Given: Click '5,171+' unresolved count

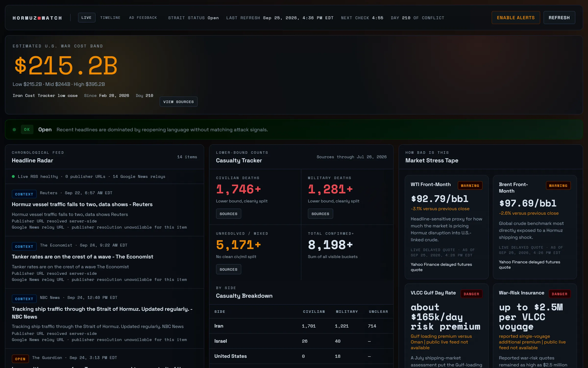Looking at the screenshot, I should pyautogui.click(x=238, y=245).
